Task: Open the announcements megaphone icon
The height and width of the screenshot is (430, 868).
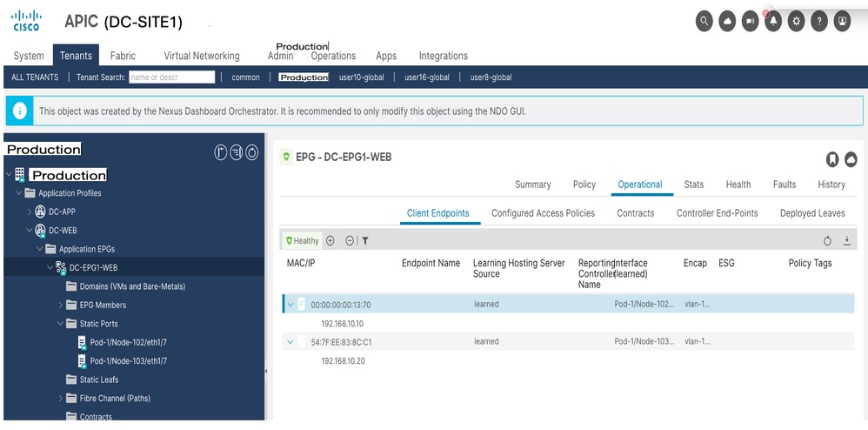Action: 750,22
